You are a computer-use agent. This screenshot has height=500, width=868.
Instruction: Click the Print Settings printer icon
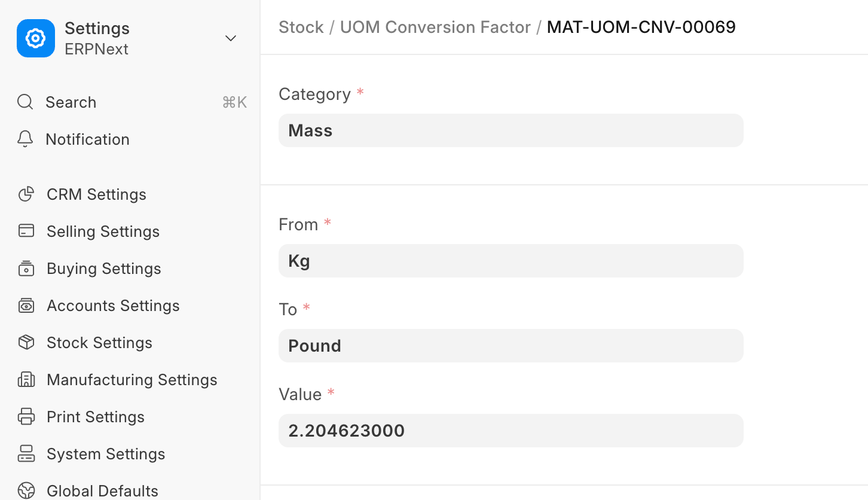point(26,417)
